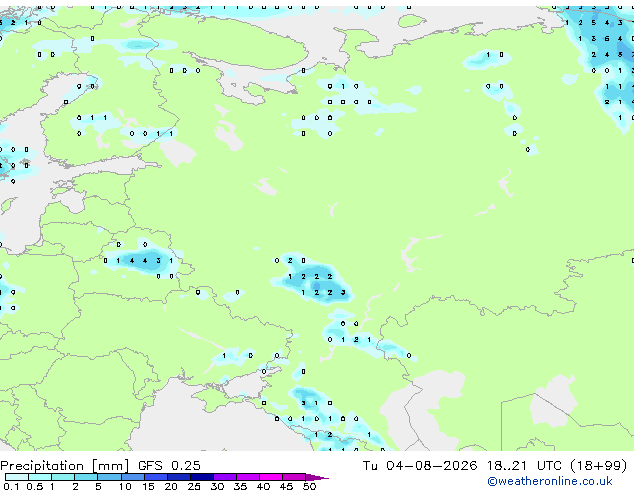
Task: Click the 'GFS 0.25' model label
Action: (169, 466)
